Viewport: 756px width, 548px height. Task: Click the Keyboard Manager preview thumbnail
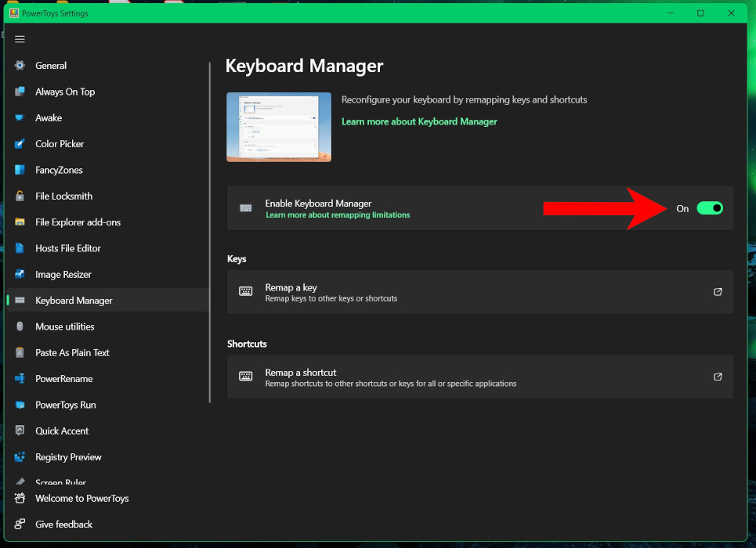[x=278, y=127]
